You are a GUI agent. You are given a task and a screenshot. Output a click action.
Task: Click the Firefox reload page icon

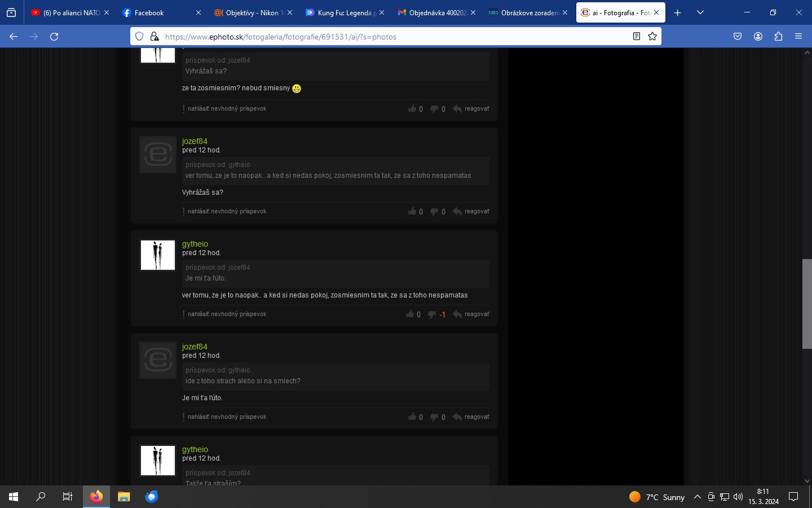click(54, 37)
